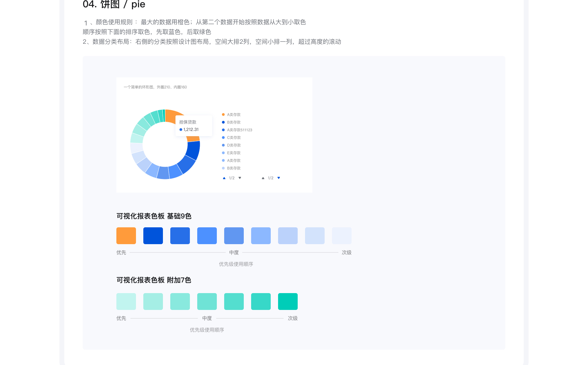The width and height of the screenshot is (588, 365).
Task: Pick the darkest blue base palette swatch
Action: pos(153,236)
